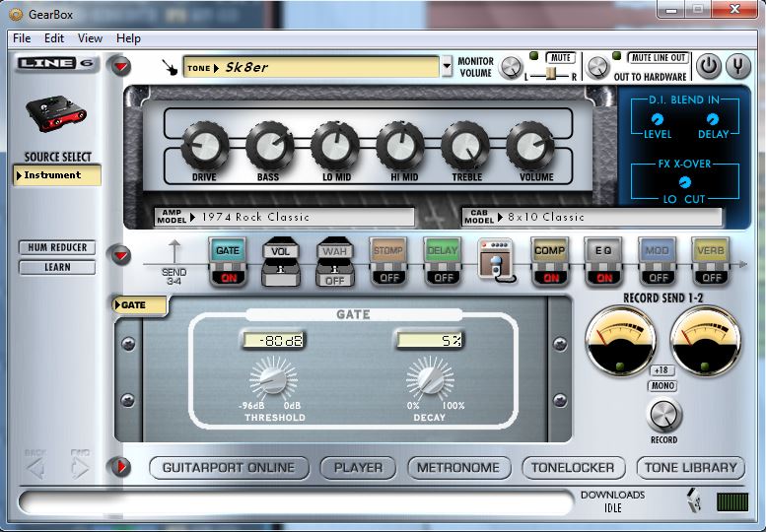Click the Back navigation arrow
The width and height of the screenshot is (766, 532).
(35, 468)
